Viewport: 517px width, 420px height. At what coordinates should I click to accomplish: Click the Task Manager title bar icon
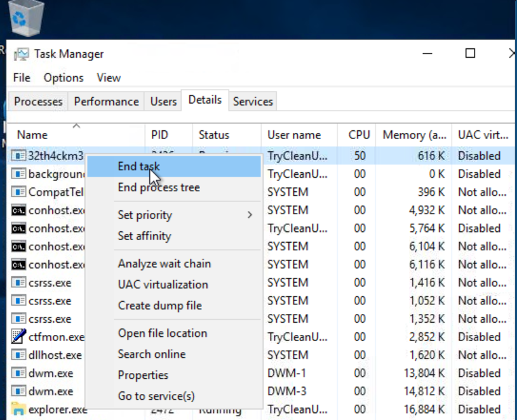pos(22,55)
